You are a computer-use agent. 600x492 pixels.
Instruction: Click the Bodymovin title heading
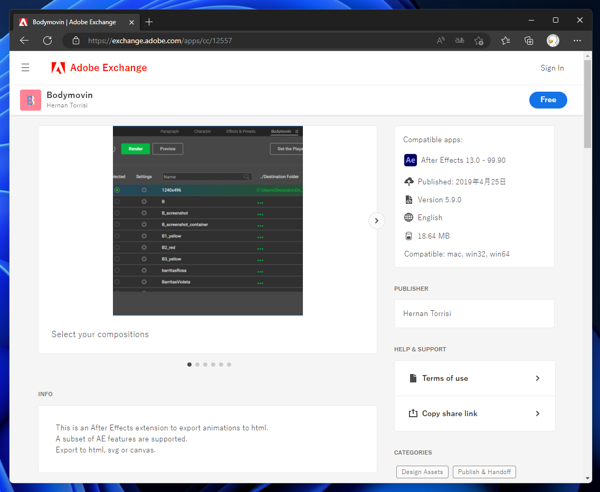[x=69, y=95]
